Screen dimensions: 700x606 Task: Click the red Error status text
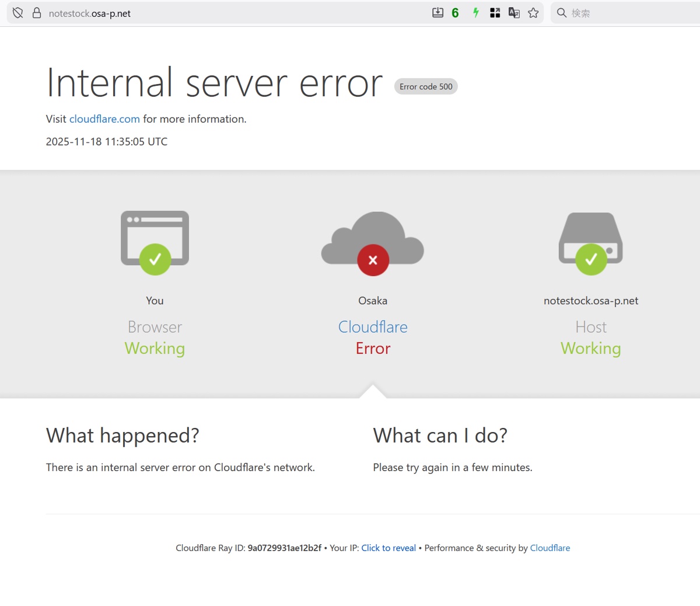pyautogui.click(x=373, y=349)
